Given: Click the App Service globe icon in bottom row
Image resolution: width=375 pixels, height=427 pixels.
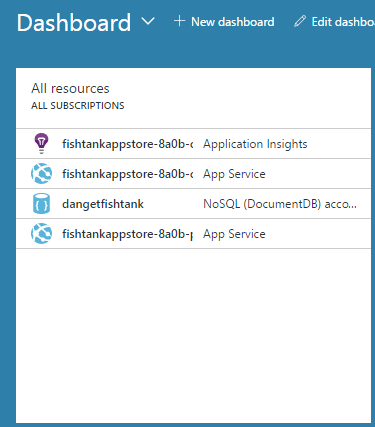Looking at the screenshot, I should coord(41,234).
